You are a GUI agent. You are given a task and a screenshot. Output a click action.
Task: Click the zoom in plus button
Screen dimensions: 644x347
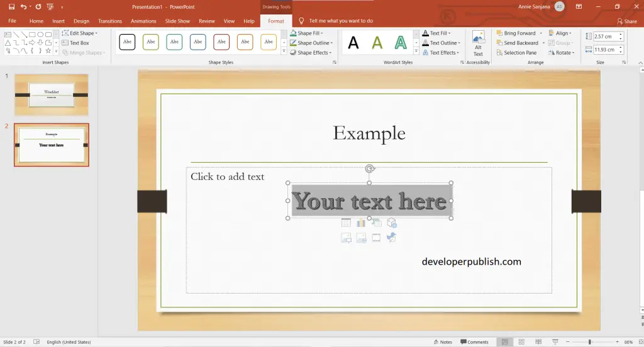click(617, 342)
